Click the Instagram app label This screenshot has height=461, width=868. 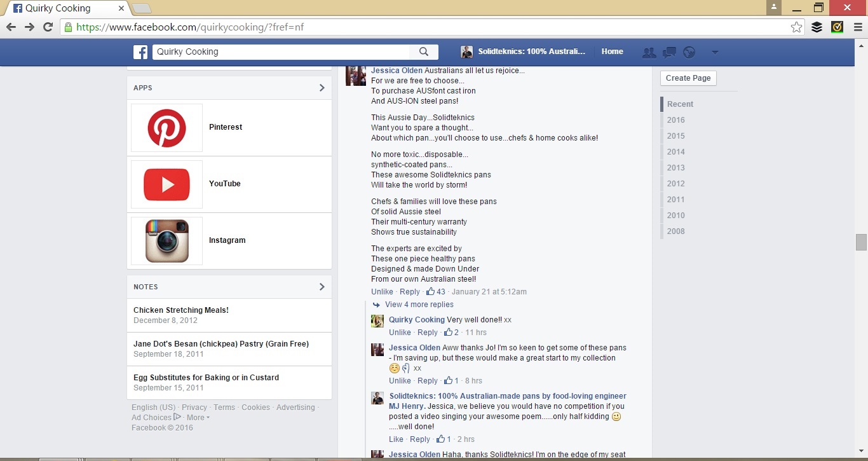(x=227, y=240)
